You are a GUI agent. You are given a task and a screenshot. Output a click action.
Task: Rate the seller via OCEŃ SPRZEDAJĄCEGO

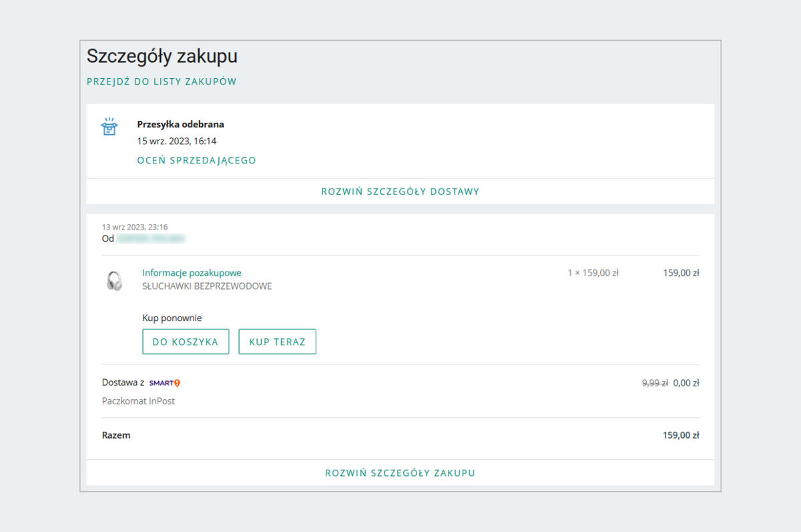click(196, 160)
